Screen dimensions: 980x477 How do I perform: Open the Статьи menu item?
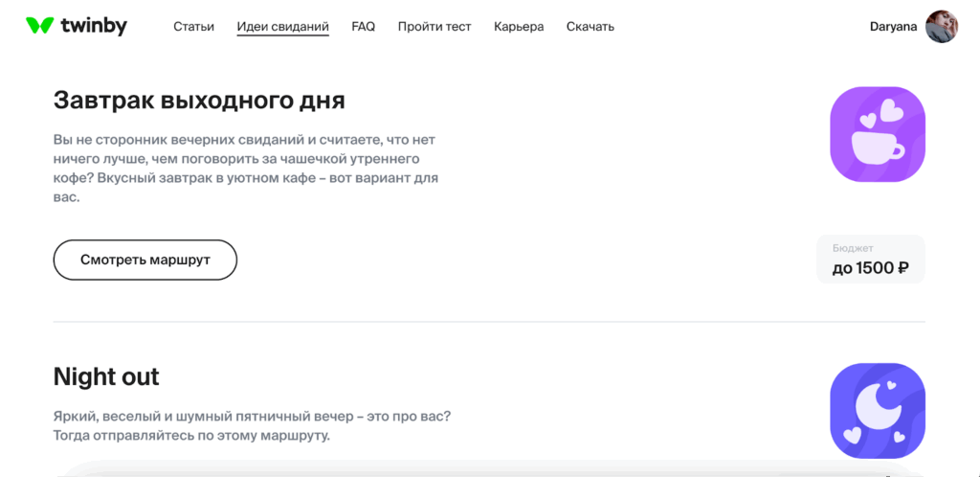(193, 27)
